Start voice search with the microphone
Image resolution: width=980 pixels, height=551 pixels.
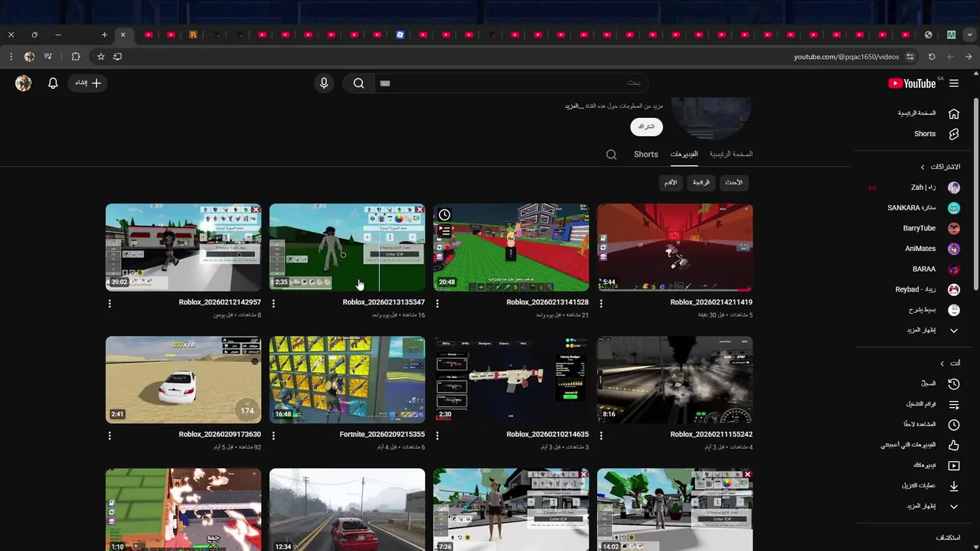pyautogui.click(x=324, y=83)
